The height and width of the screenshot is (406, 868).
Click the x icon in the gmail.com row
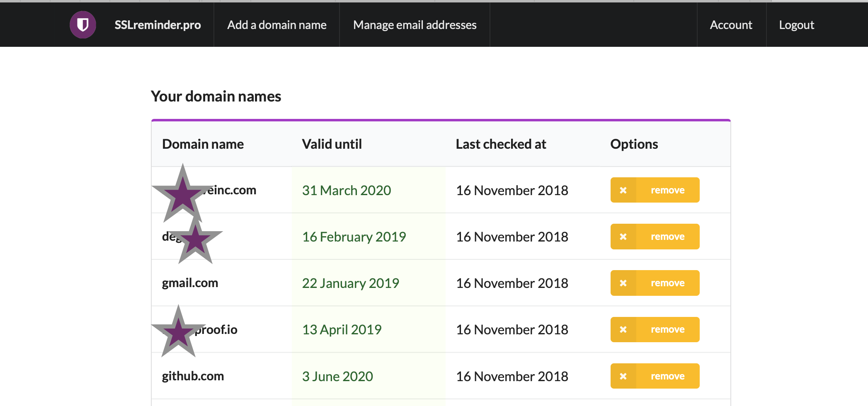pyautogui.click(x=623, y=283)
